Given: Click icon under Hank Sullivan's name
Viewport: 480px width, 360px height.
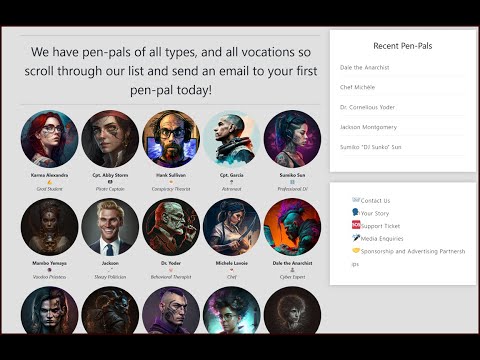Looking at the screenshot, I should 171,182.
